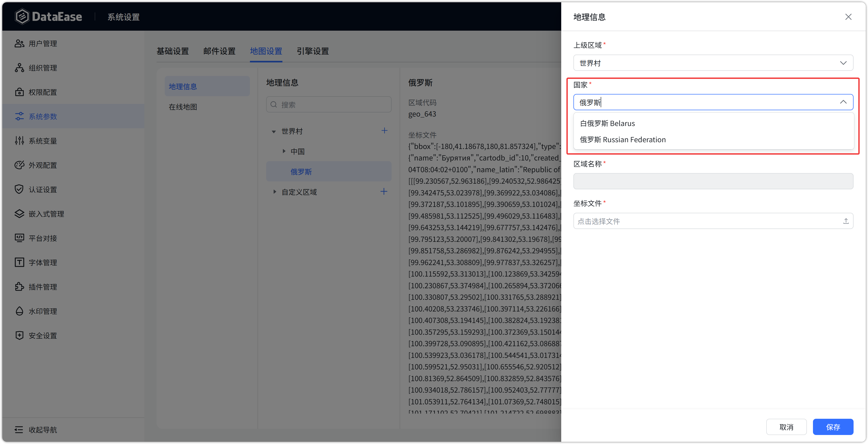
Task: Open 字体管理 in the sidebar
Action: tap(74, 262)
